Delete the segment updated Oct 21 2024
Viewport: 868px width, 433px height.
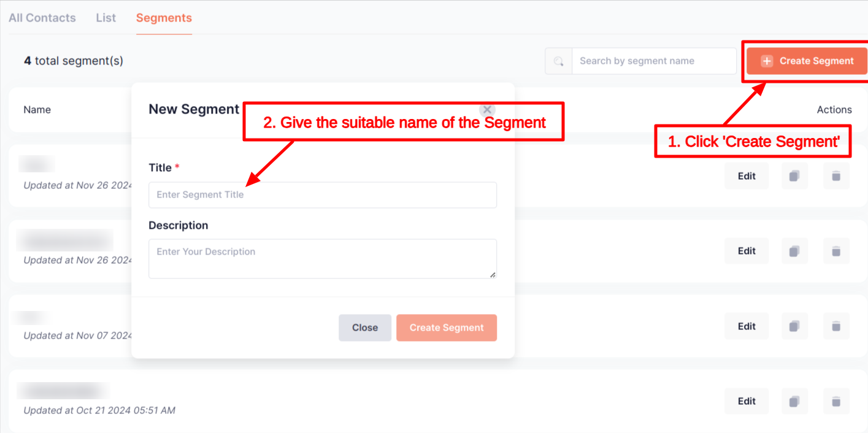click(835, 401)
